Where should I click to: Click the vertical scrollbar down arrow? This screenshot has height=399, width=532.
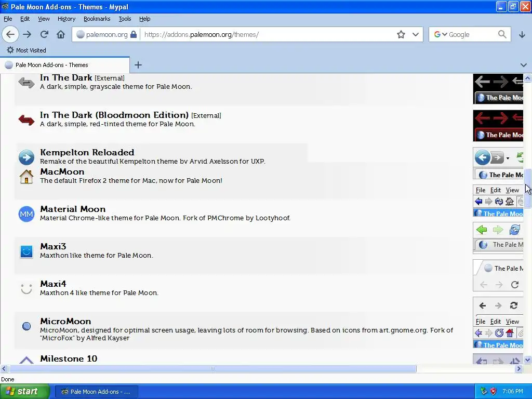pos(527,360)
